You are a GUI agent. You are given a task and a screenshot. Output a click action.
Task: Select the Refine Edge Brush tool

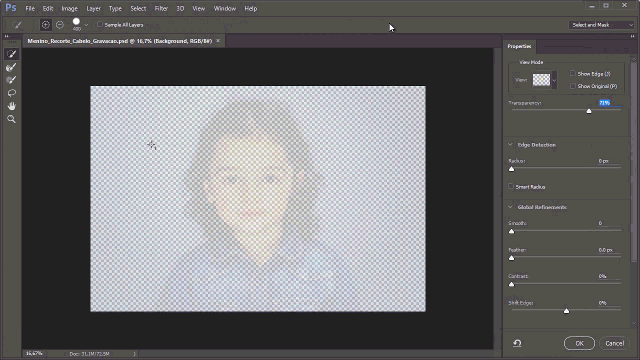click(x=11, y=67)
